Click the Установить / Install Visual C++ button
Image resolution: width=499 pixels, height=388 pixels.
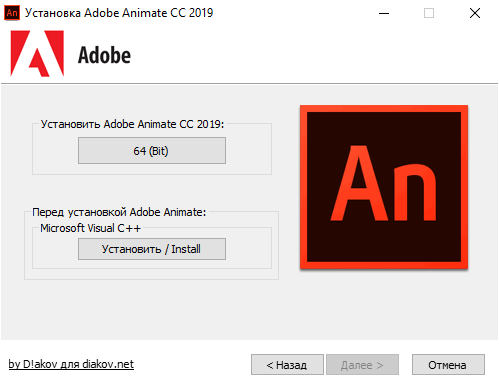[x=152, y=249]
